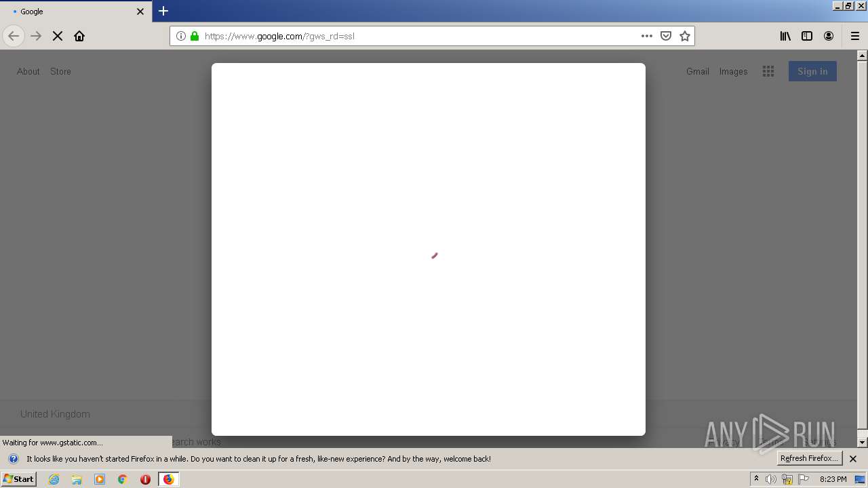Close the Google tab
Screen dimensions: 868x488
pyautogui.click(x=140, y=12)
